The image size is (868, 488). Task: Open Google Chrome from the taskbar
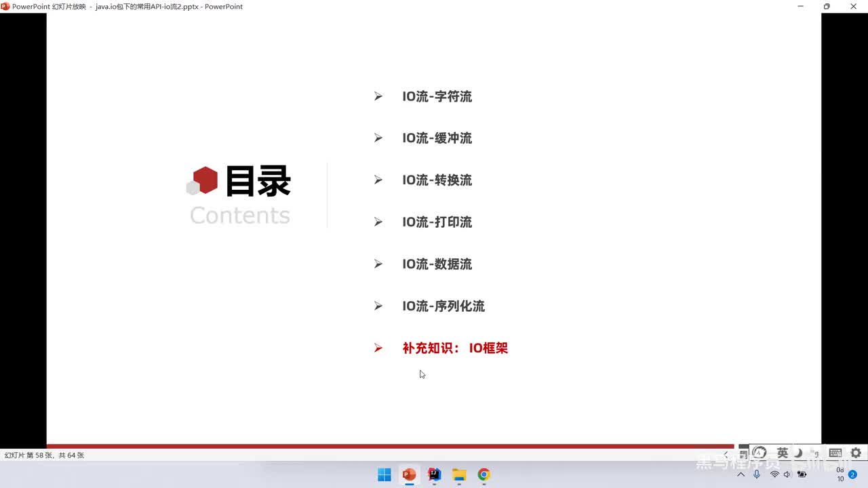(484, 474)
